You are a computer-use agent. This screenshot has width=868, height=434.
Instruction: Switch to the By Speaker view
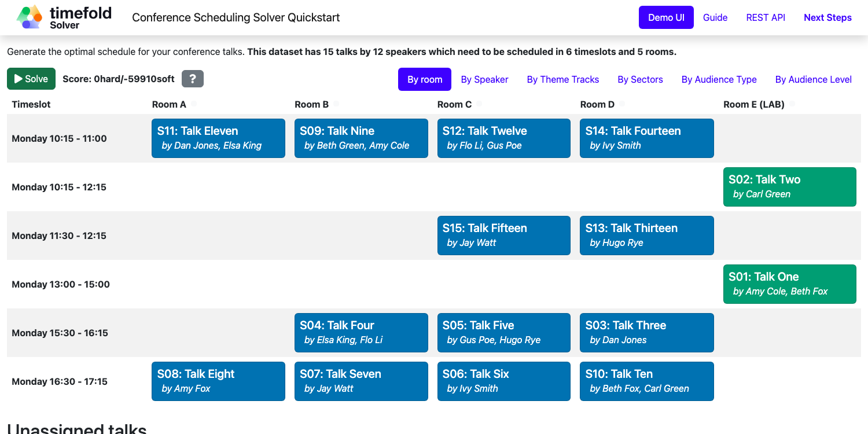click(x=484, y=79)
